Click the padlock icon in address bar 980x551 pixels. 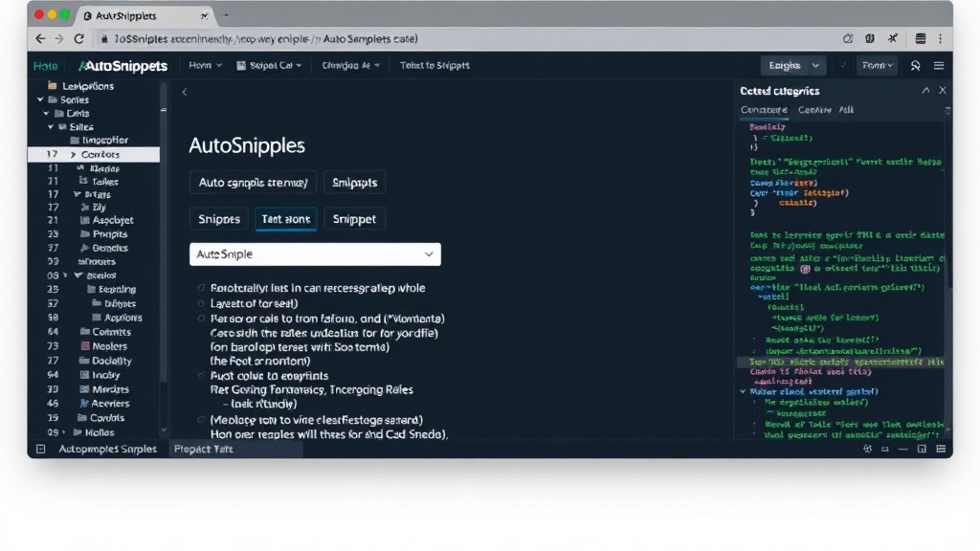pyautogui.click(x=104, y=38)
